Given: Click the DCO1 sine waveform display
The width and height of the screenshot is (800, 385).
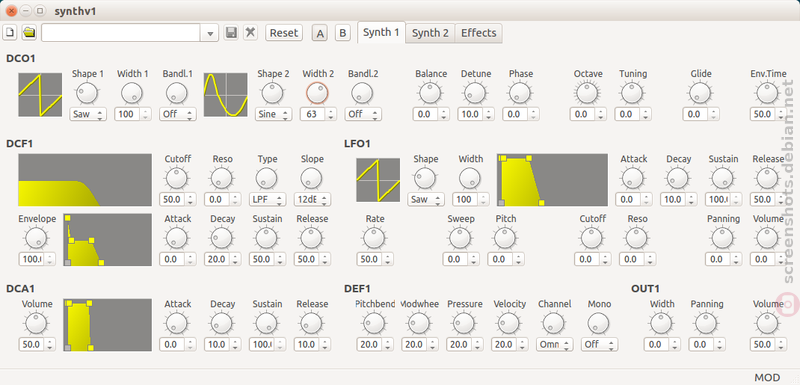Looking at the screenshot, I should tap(226, 95).
